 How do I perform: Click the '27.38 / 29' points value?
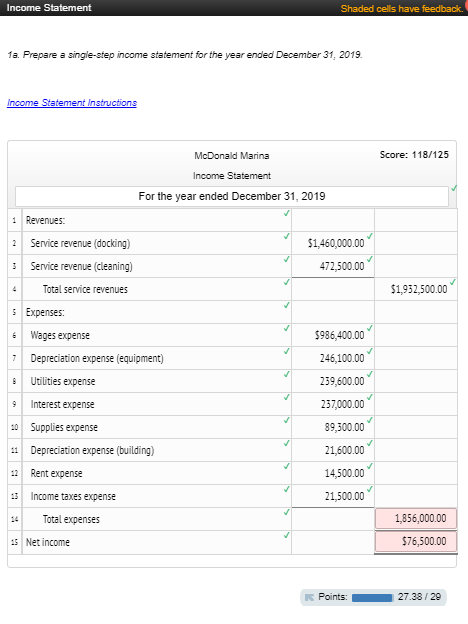pyautogui.click(x=419, y=597)
